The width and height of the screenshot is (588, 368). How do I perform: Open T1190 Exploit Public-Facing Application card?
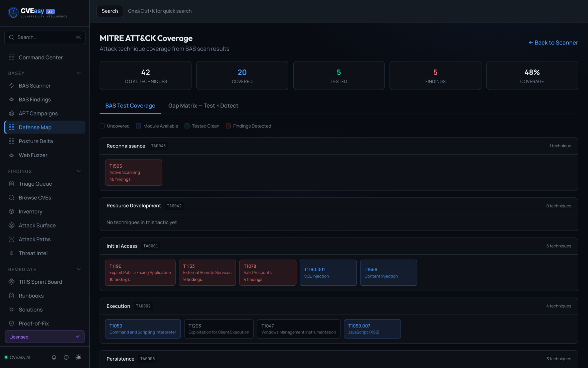[x=140, y=273]
